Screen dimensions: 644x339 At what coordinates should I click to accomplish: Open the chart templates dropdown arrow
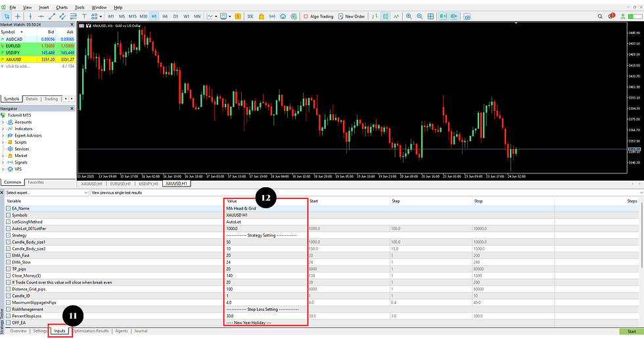(x=229, y=16)
